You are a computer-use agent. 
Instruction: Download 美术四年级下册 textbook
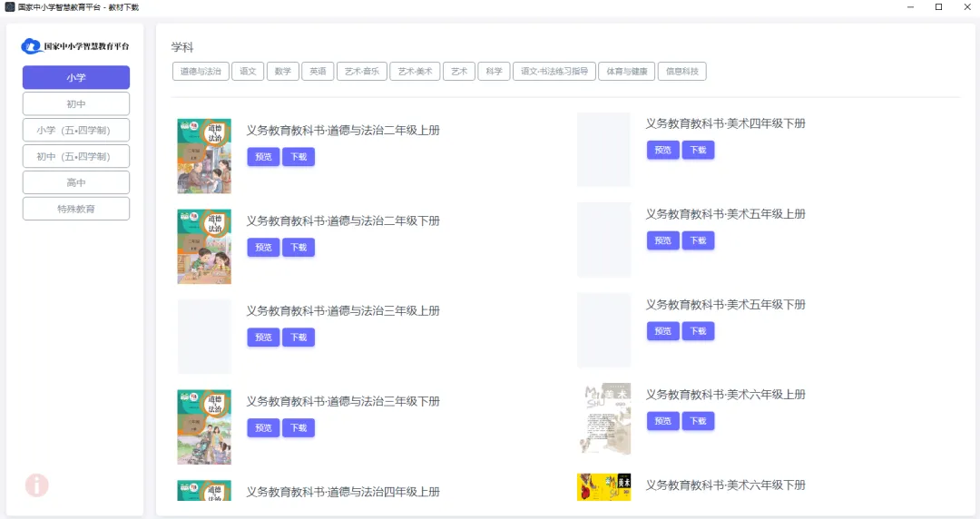pos(698,150)
